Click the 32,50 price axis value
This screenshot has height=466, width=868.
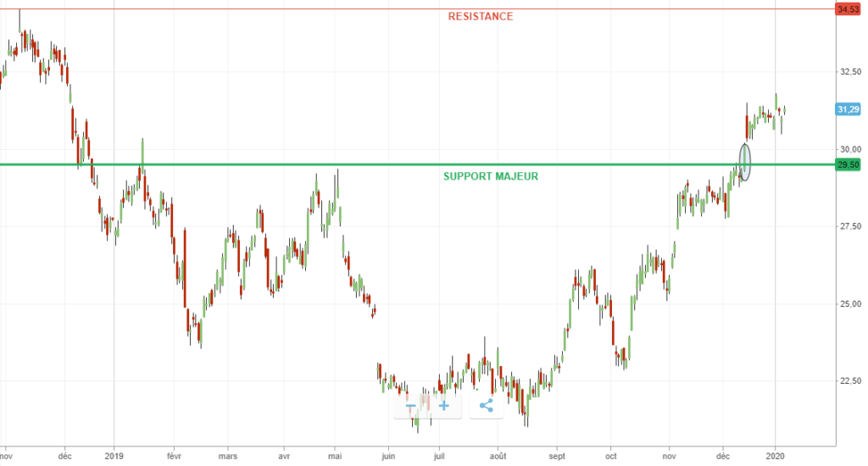(850, 72)
